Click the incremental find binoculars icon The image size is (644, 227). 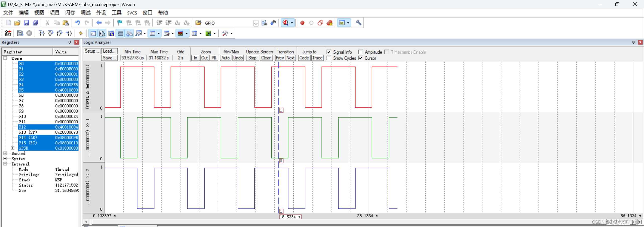pos(273,23)
